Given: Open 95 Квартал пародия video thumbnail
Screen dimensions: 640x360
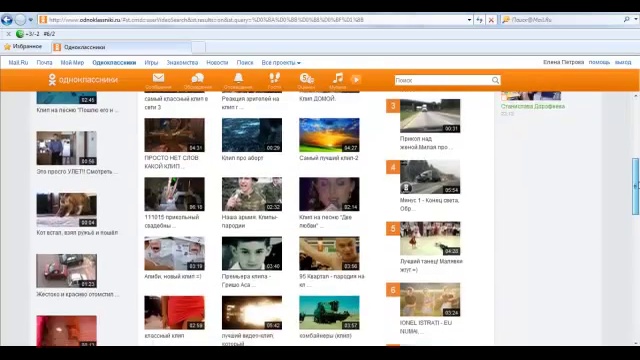Looking at the screenshot, I should 329,253.
